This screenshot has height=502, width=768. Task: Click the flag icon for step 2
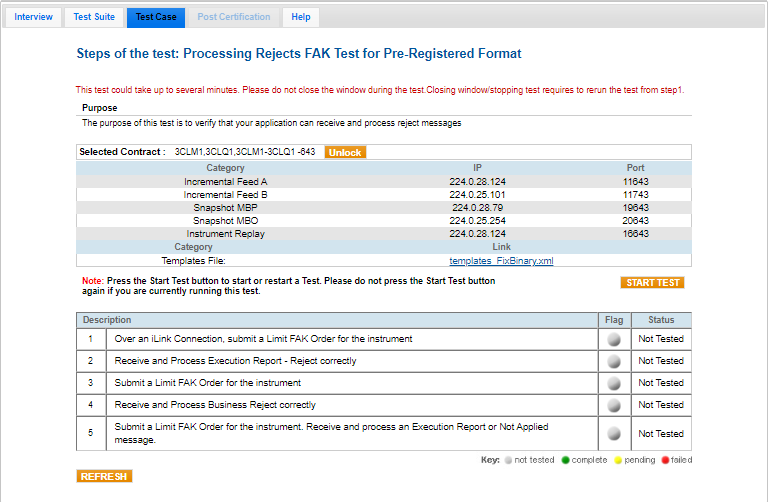[x=614, y=361]
